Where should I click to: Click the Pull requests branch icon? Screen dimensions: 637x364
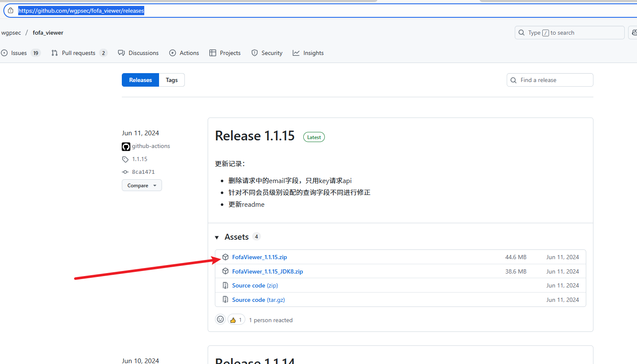(x=55, y=53)
